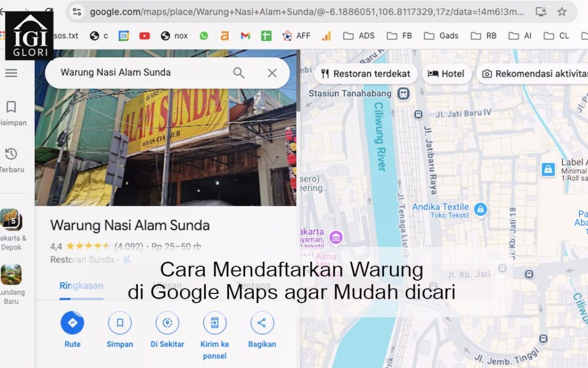Open the calendar bookmark icon

coord(124,35)
